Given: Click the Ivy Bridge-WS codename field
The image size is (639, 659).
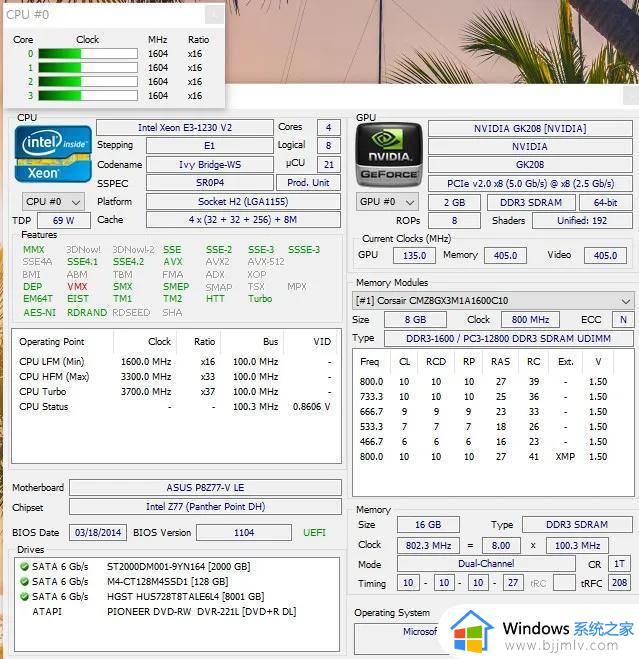Looking at the screenshot, I should pyautogui.click(x=209, y=164).
